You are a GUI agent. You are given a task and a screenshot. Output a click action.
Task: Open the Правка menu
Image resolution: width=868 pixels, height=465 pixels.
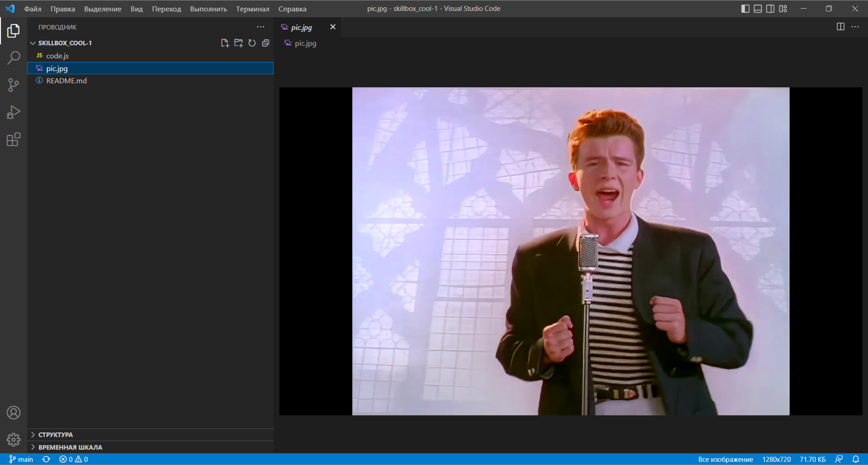point(63,9)
